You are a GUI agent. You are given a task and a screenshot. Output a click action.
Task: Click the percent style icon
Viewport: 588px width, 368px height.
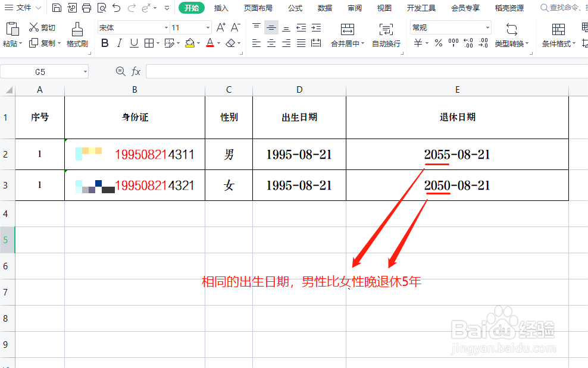coord(437,43)
